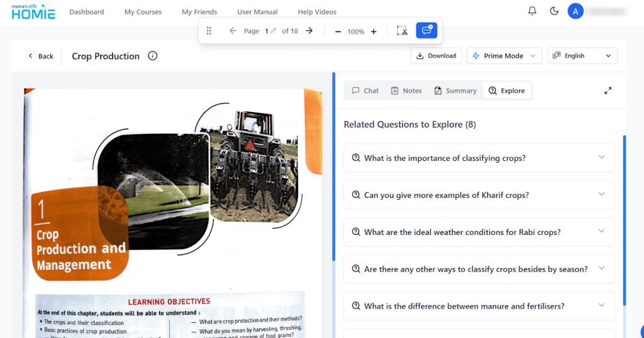Open My Friends page
644x338 pixels.
pos(199,12)
